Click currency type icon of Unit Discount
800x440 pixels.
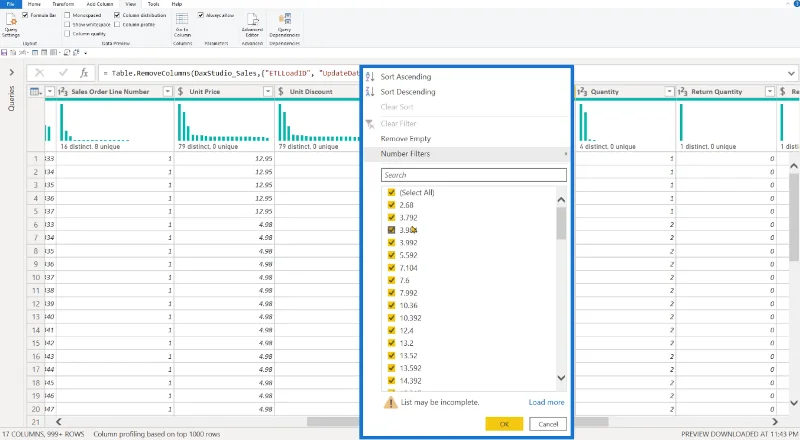click(x=281, y=92)
